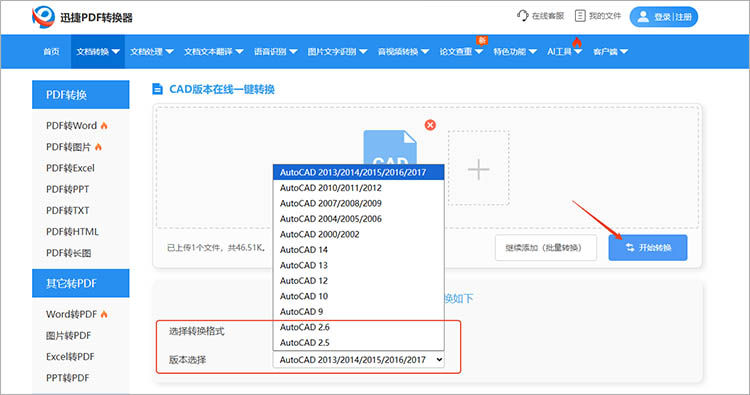Image resolution: width=750 pixels, height=395 pixels.
Task: Expand 图片文字识别 navigation menu
Action: pyautogui.click(x=337, y=52)
